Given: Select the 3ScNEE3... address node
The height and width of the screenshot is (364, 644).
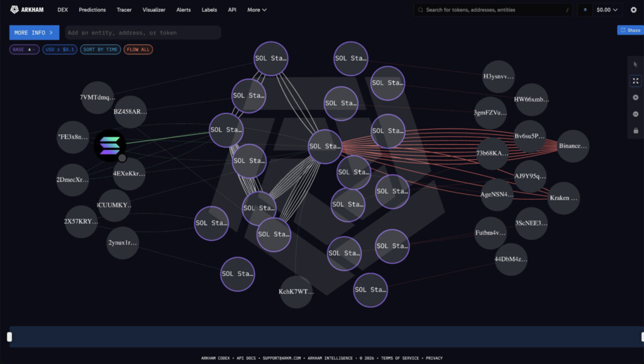Looking at the screenshot, I should point(531,224).
